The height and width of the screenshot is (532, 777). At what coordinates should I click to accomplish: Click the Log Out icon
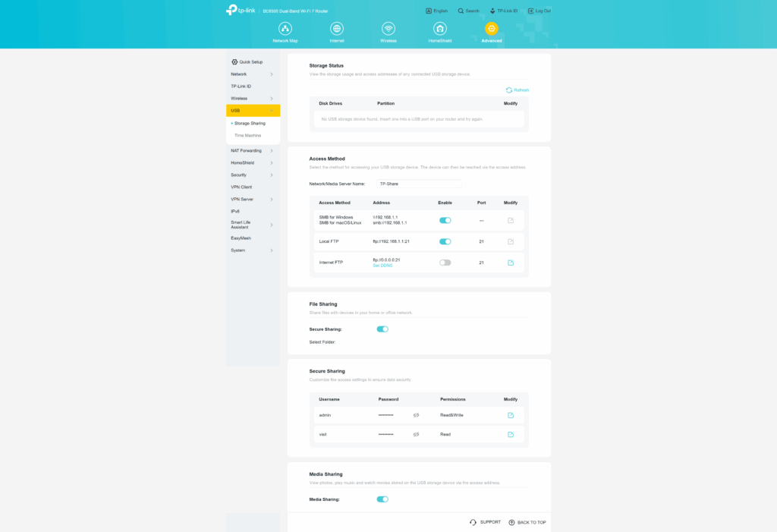click(x=530, y=11)
